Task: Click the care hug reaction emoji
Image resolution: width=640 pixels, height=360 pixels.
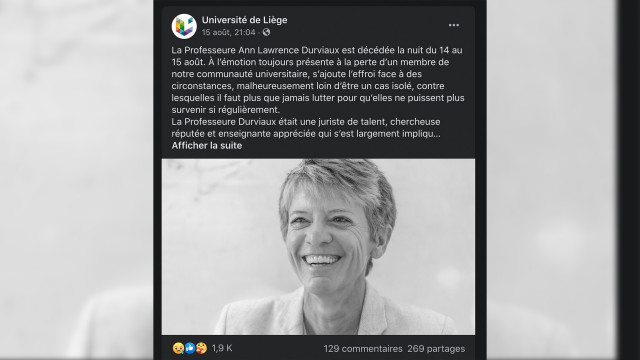Action: (x=201, y=348)
